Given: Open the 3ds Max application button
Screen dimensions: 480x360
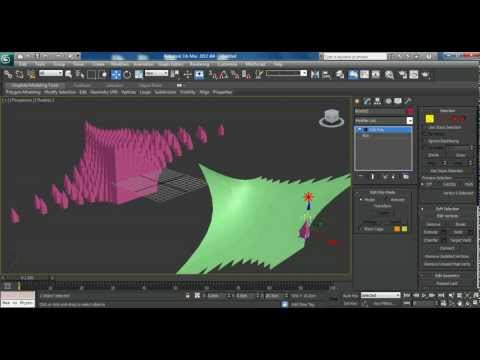Looking at the screenshot, I should click(x=6, y=59).
